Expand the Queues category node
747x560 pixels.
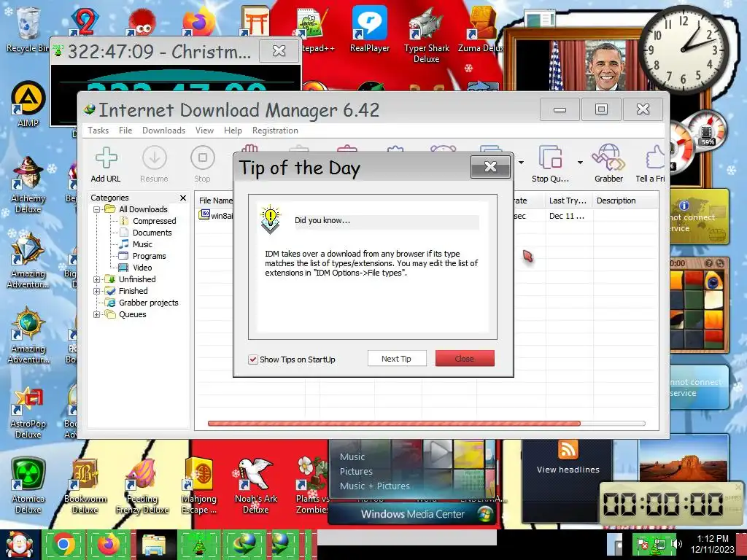click(x=97, y=314)
